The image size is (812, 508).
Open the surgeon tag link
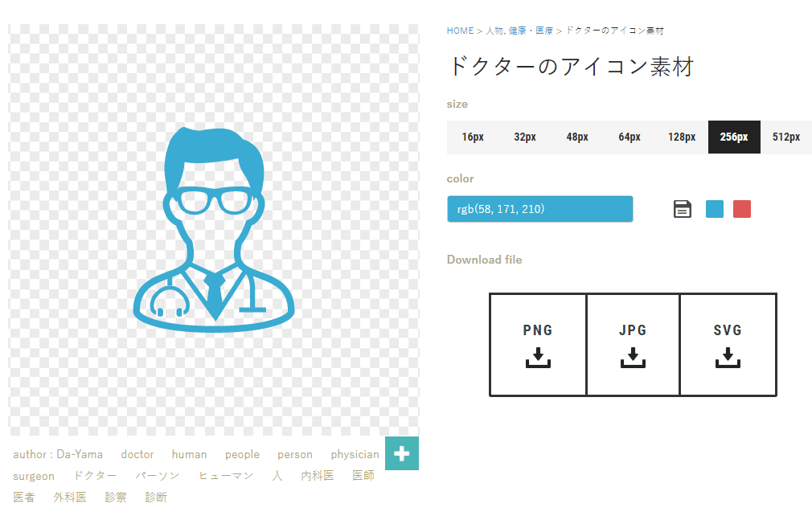[x=33, y=476]
